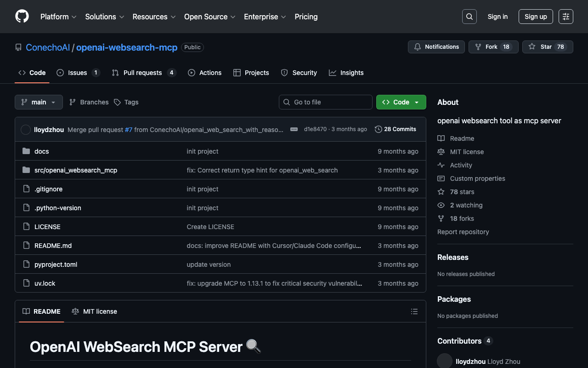Click lloydzhou's avatar in Contributors
This screenshot has height=368, width=588.
click(445, 361)
